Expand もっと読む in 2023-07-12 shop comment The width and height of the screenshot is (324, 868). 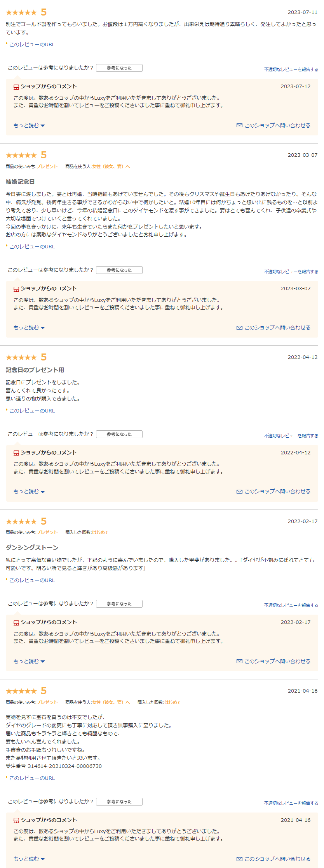pos(29,125)
